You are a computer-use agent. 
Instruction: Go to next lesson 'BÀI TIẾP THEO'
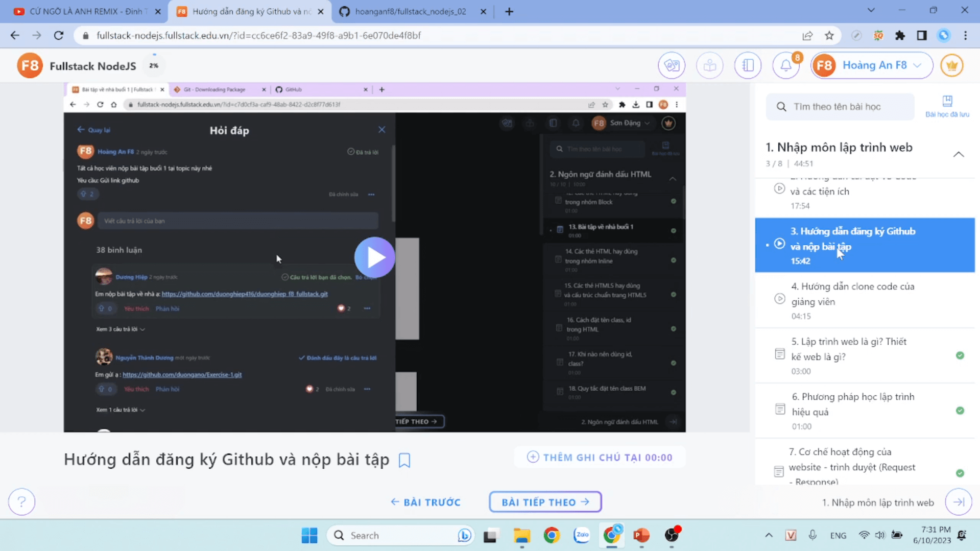tap(545, 502)
